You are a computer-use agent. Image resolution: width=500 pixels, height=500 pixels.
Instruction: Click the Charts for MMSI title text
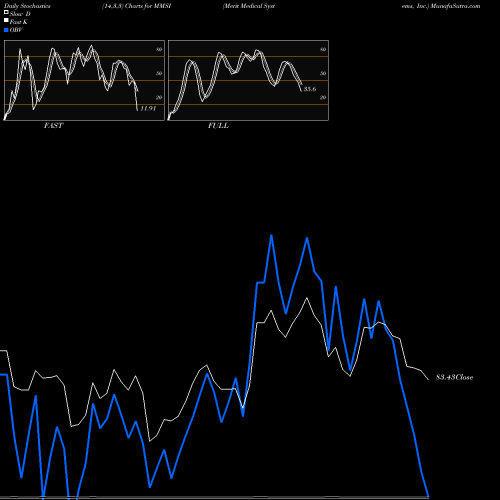(148, 6)
